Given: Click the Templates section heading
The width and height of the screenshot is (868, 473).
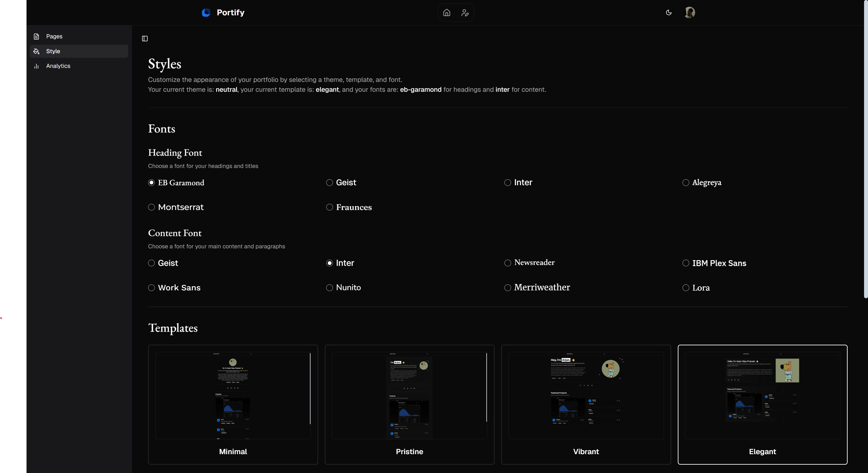Looking at the screenshot, I should pyautogui.click(x=173, y=328).
